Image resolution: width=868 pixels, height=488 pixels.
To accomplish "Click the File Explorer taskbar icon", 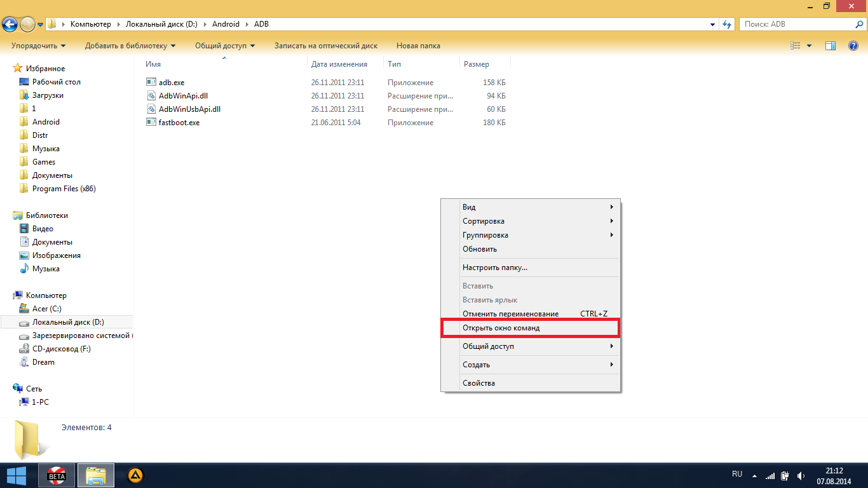I will click(96, 475).
